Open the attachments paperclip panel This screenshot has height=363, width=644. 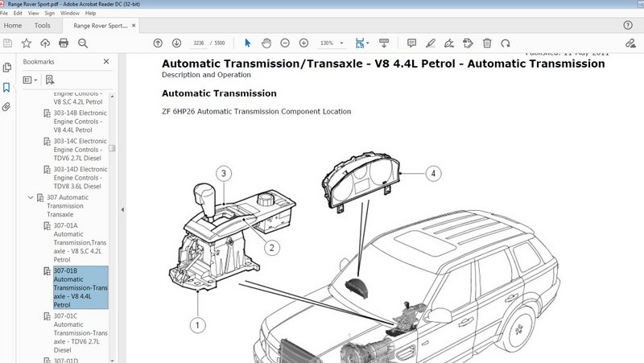(6, 107)
